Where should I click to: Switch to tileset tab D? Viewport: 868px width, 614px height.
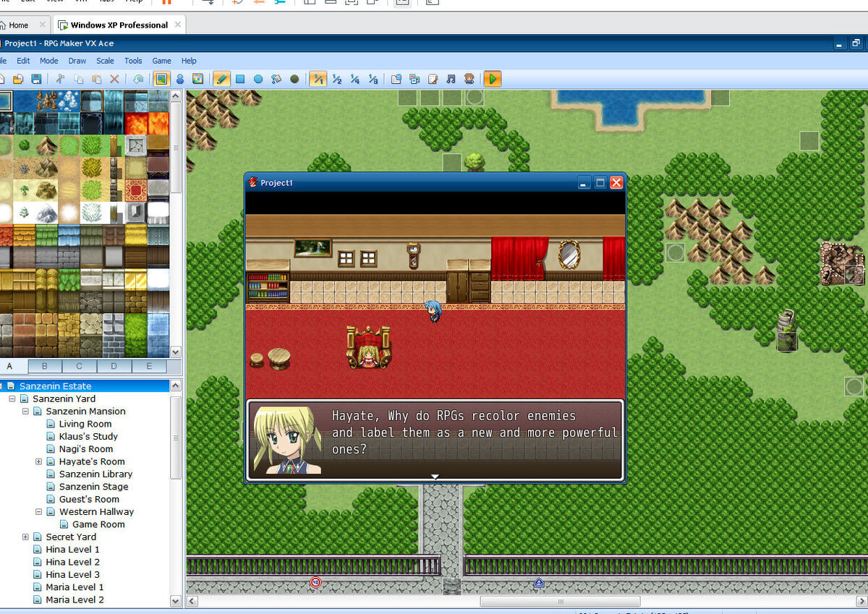[x=114, y=366]
